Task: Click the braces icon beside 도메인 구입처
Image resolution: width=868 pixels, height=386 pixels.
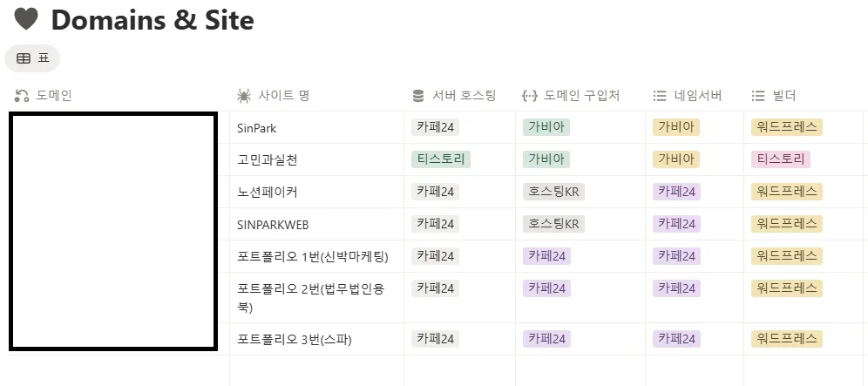Action: tap(529, 96)
